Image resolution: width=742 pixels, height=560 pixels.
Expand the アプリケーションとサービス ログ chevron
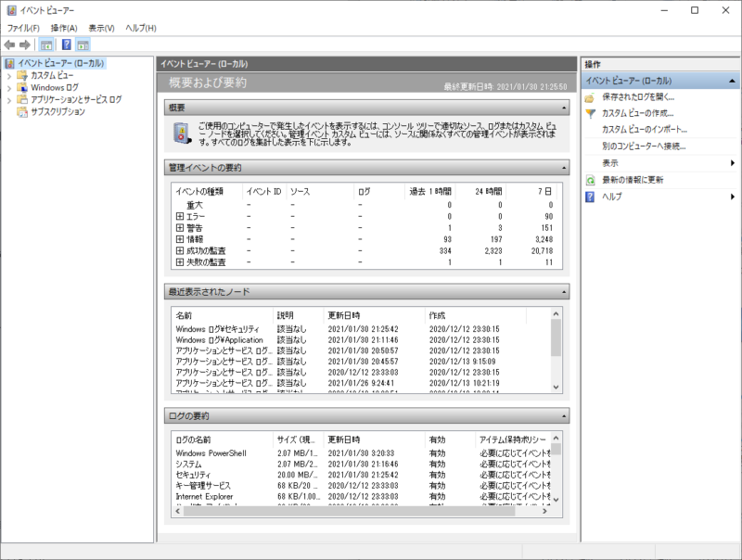tap(9, 100)
